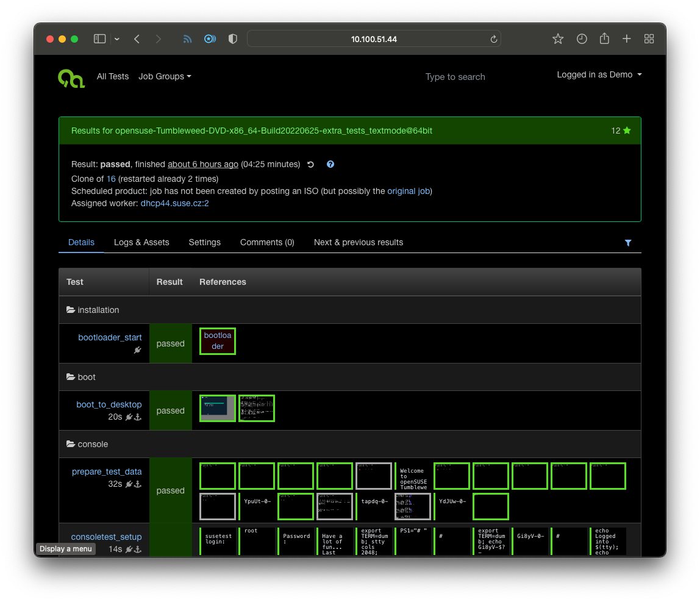Follow the original job link
Viewport: 700px width, 602px height.
(409, 191)
